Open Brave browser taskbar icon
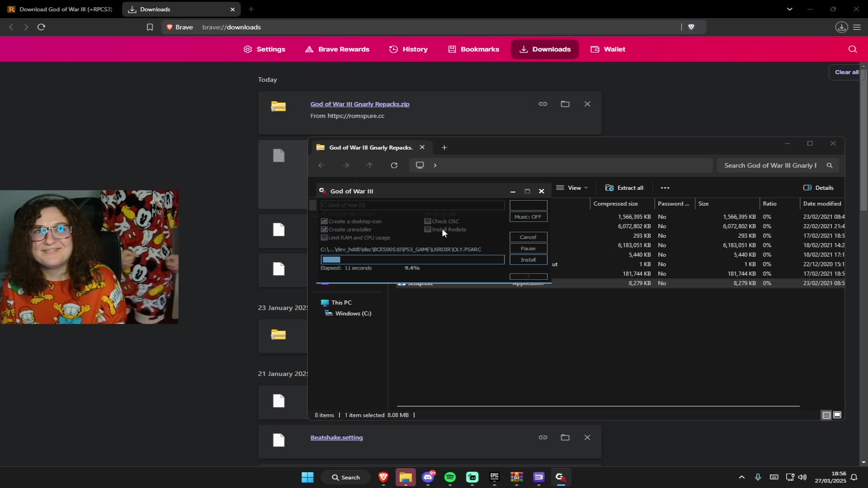868x488 pixels. (383, 477)
